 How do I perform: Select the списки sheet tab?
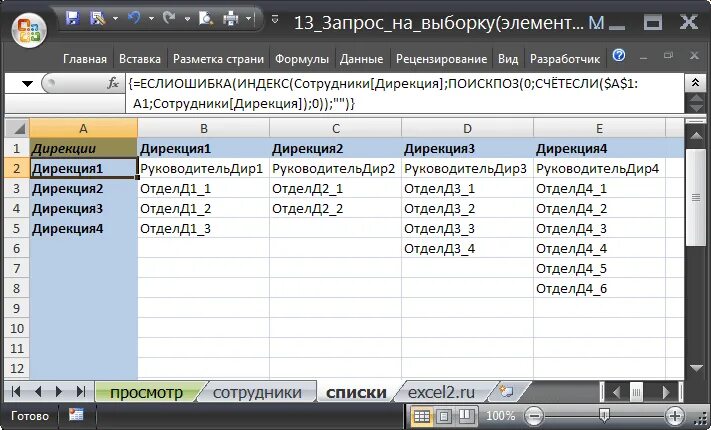(356, 392)
